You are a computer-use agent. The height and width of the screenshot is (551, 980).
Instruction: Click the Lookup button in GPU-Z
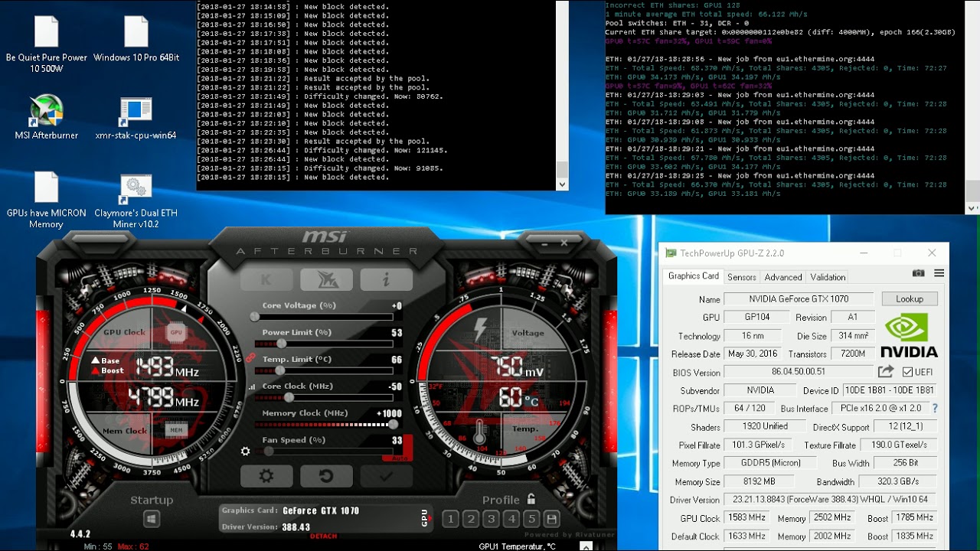pos(910,299)
